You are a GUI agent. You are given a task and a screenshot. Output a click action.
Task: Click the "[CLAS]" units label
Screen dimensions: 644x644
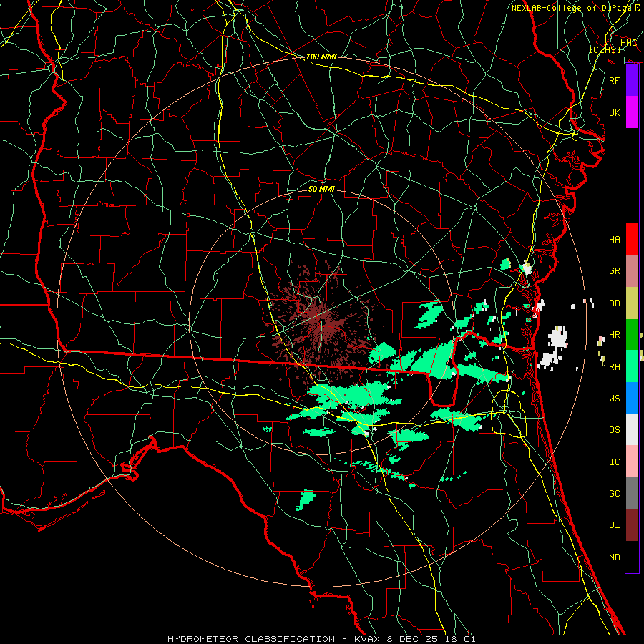[605, 49]
